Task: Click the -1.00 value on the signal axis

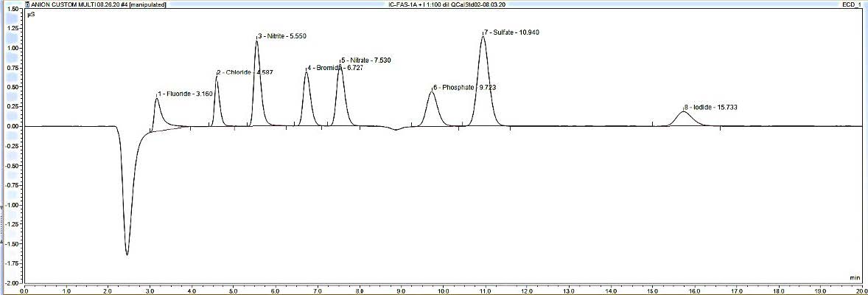Action: point(10,205)
